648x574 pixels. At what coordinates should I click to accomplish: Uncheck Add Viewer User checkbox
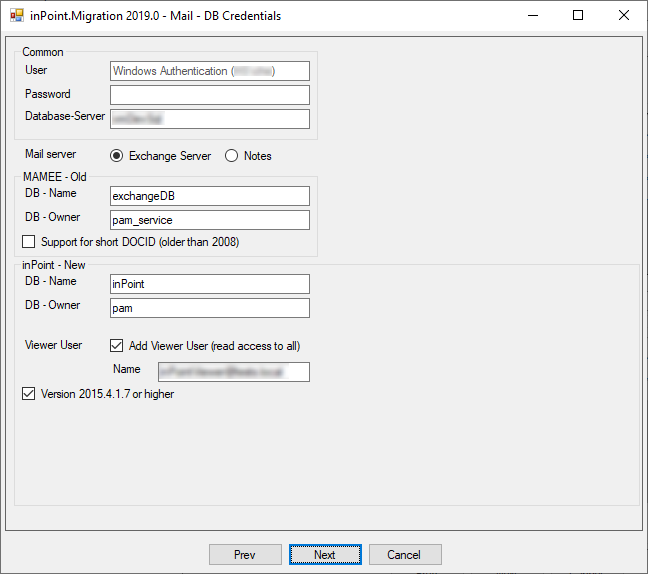coord(117,346)
